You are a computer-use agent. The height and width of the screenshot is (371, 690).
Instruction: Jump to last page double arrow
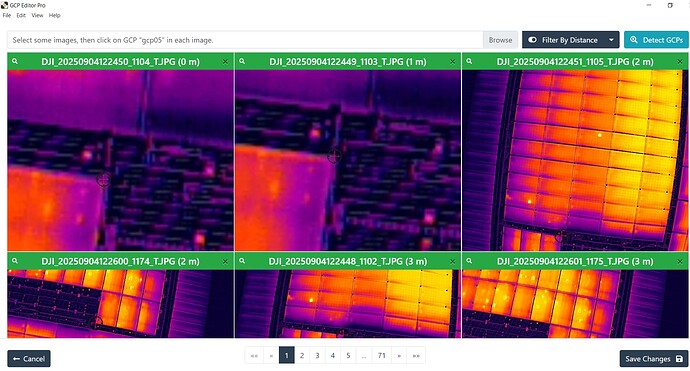pos(416,355)
